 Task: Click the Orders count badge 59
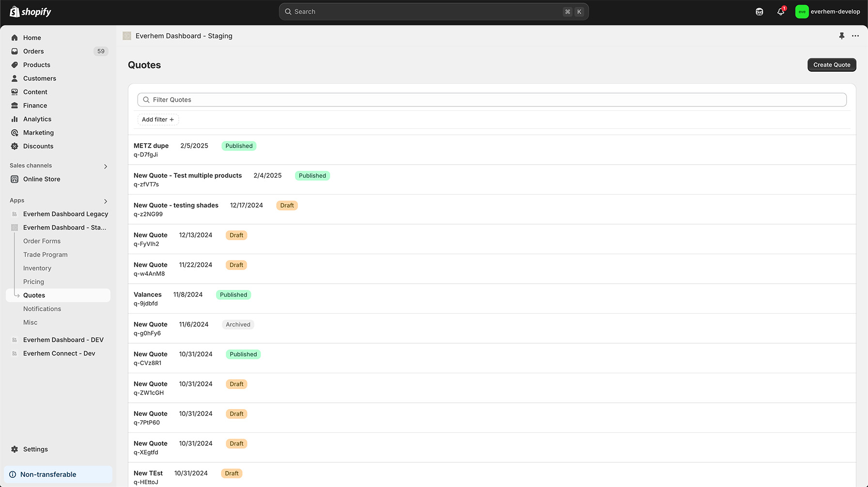tap(101, 51)
